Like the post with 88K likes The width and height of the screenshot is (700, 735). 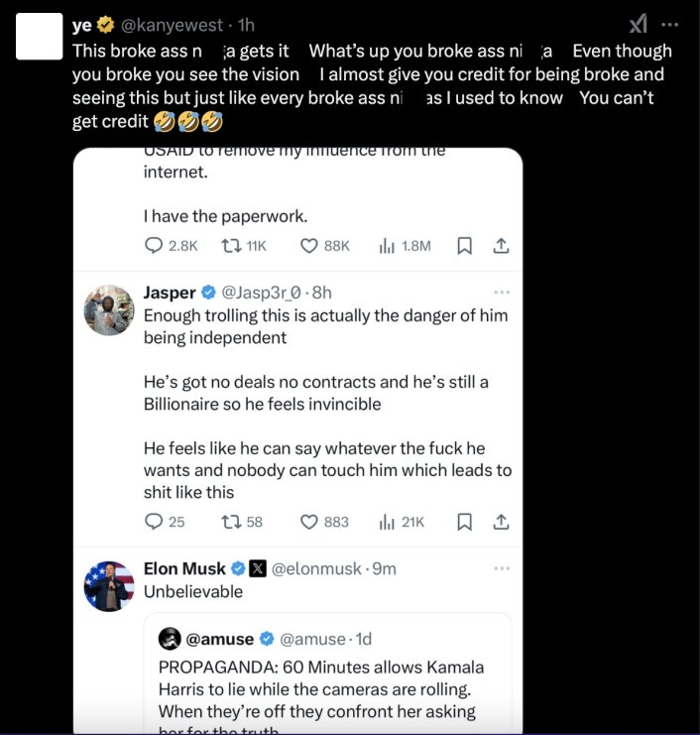pyautogui.click(x=308, y=245)
